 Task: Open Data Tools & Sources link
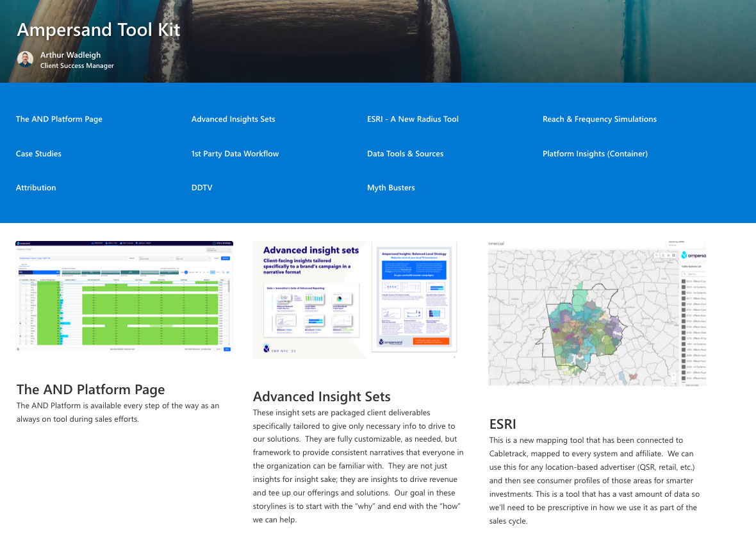coord(405,154)
